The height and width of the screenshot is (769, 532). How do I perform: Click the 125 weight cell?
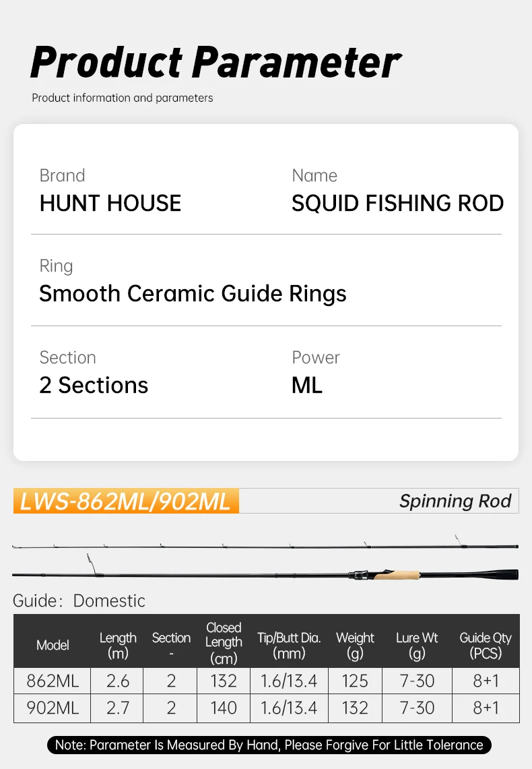pyautogui.click(x=355, y=681)
